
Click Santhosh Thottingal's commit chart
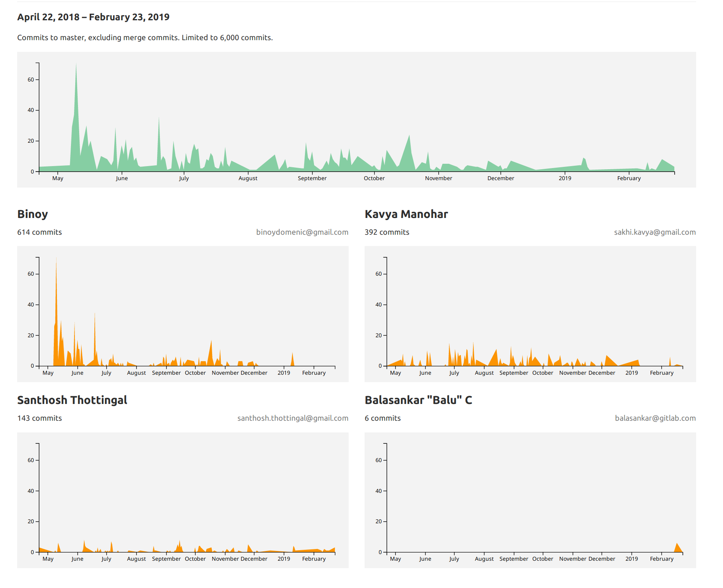(183, 500)
